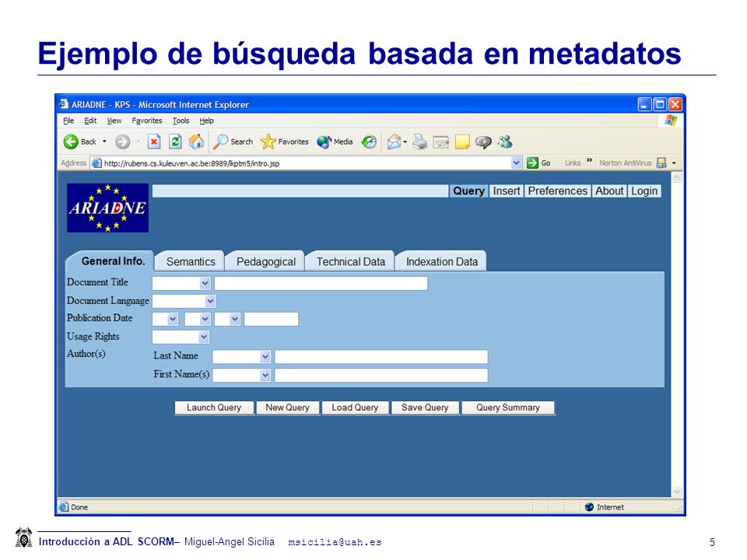The width and height of the screenshot is (747, 560).
Task: Switch to the Pedagogical tab
Action: tap(266, 261)
